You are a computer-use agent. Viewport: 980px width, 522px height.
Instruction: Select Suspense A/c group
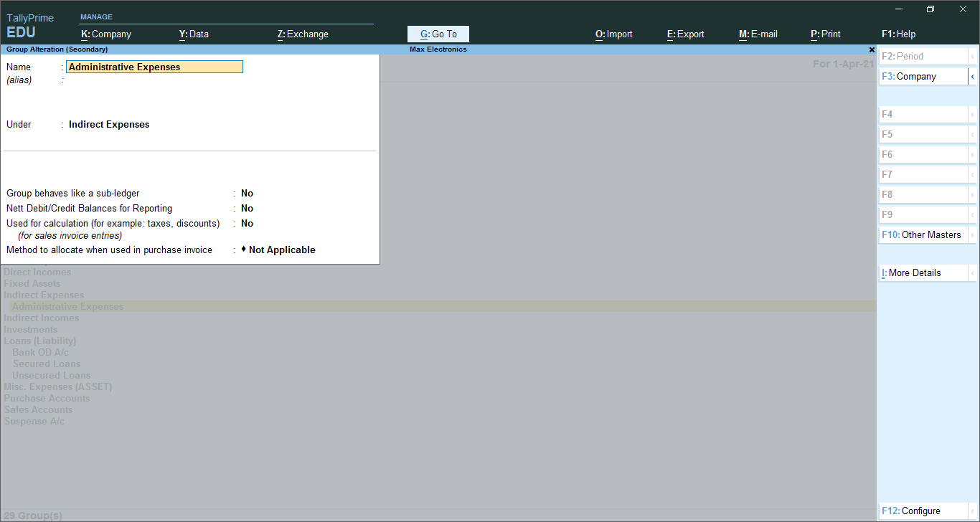[34, 421]
